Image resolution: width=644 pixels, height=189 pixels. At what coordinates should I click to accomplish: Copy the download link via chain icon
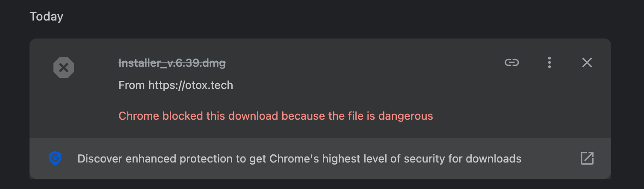point(511,63)
